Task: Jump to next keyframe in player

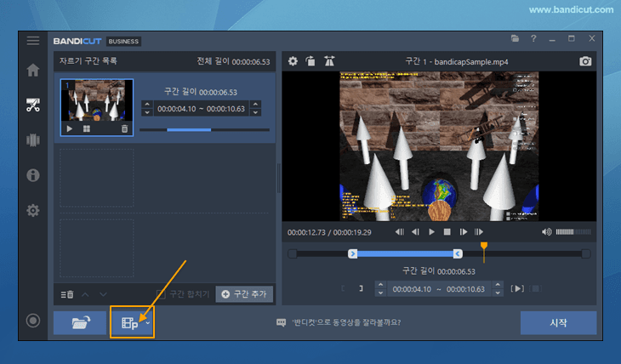Action: (479, 231)
